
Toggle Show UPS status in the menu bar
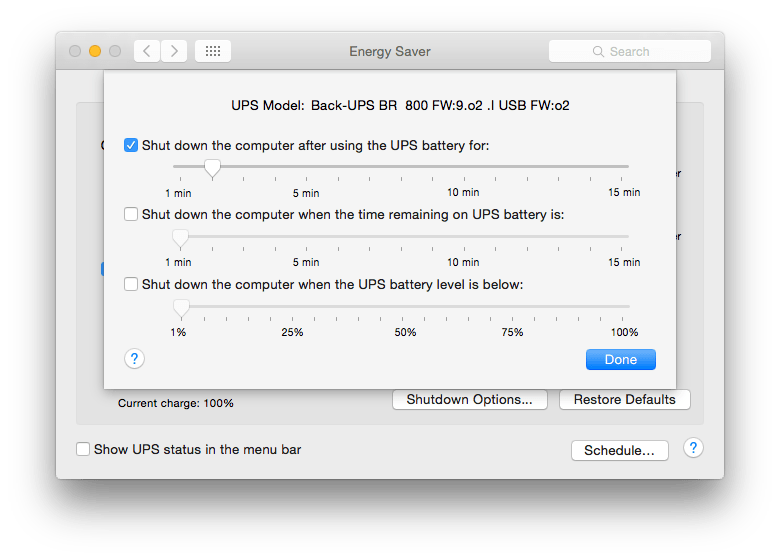[84, 450]
